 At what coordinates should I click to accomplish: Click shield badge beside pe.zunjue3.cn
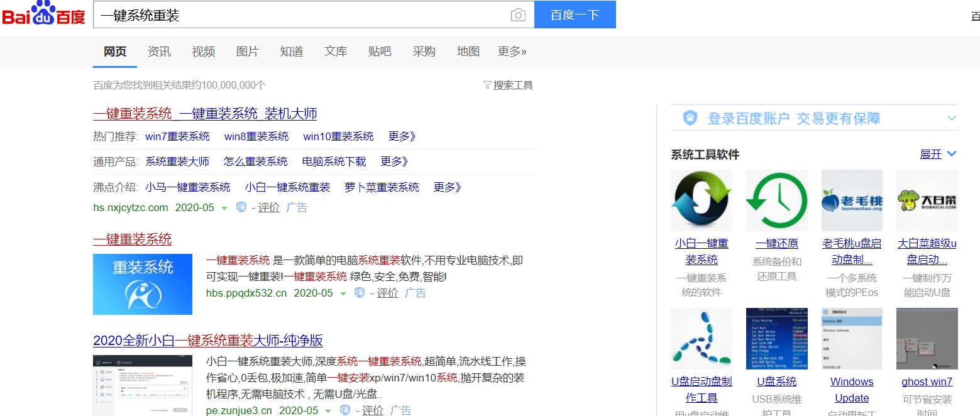(x=345, y=410)
